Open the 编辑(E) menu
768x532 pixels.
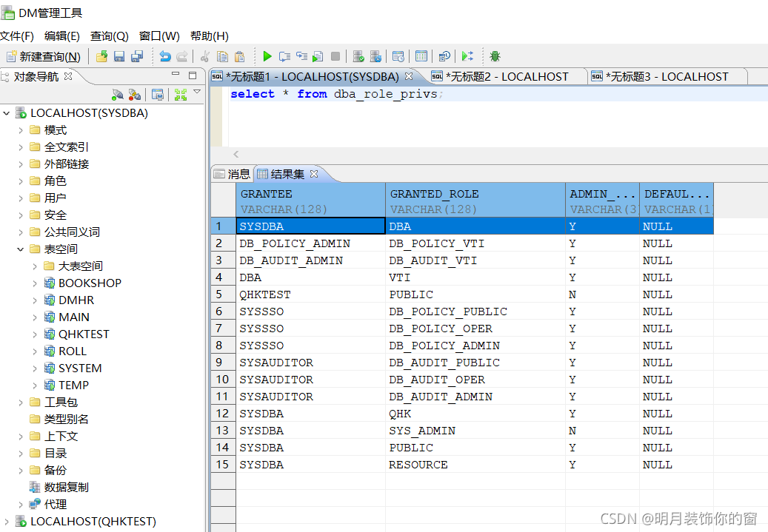pos(61,36)
